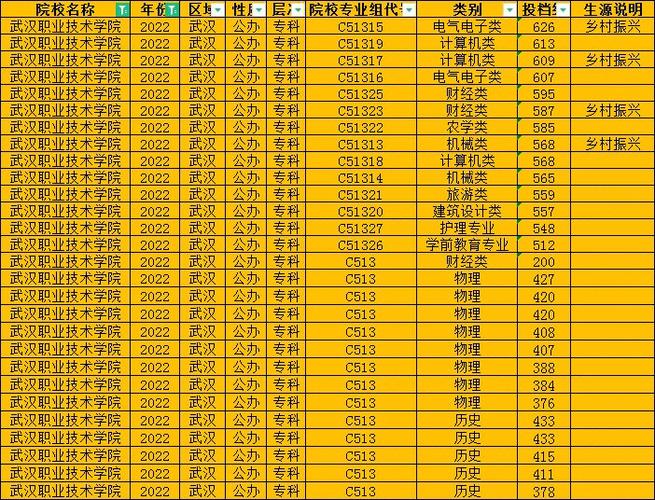Open the active filter on 年份 column
Image resolution: width=655 pixels, height=500 pixels.
pyautogui.click(x=172, y=10)
